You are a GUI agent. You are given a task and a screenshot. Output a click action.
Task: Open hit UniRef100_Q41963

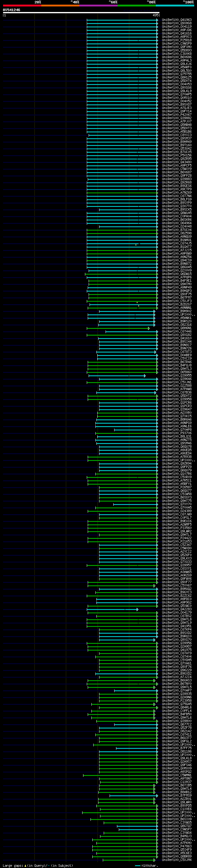(177, 20)
